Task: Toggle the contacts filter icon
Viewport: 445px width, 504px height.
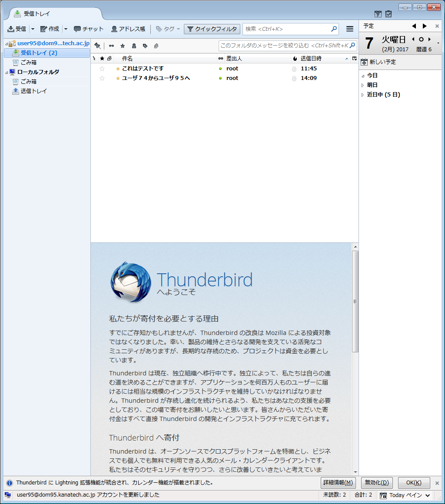Action: [134, 46]
